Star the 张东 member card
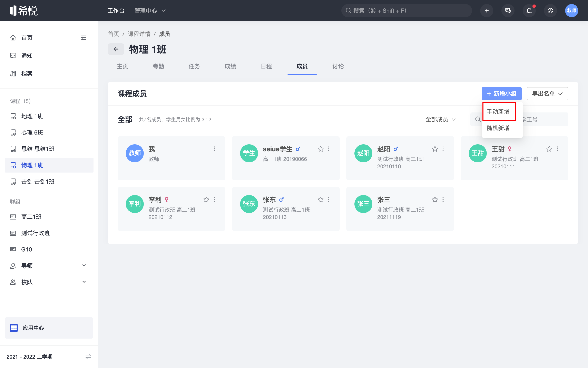 321,200
